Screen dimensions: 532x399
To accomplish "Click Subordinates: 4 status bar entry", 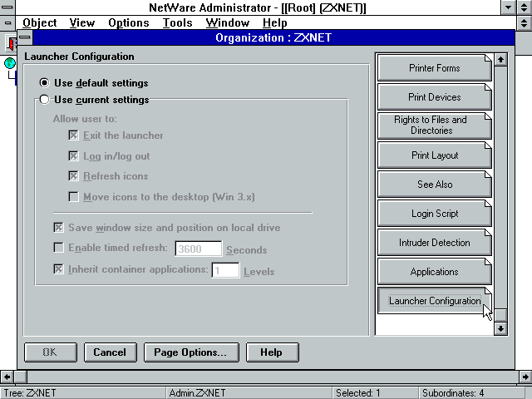I will point(453,393).
